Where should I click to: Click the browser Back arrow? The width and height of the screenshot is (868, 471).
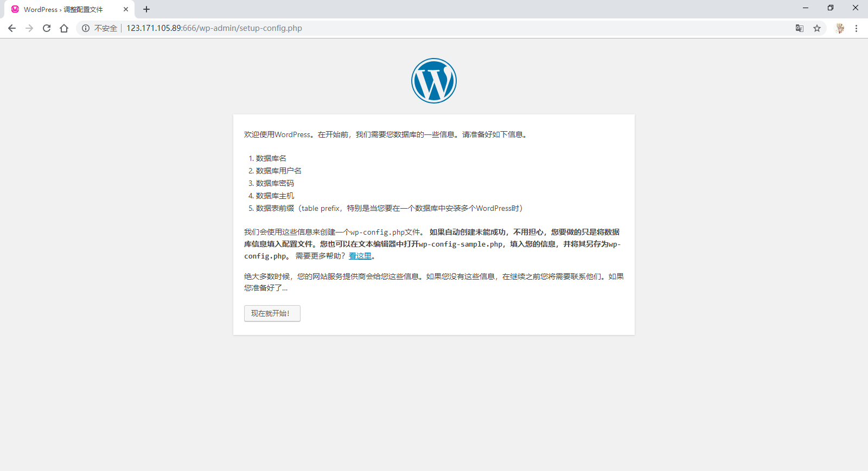pos(12,28)
